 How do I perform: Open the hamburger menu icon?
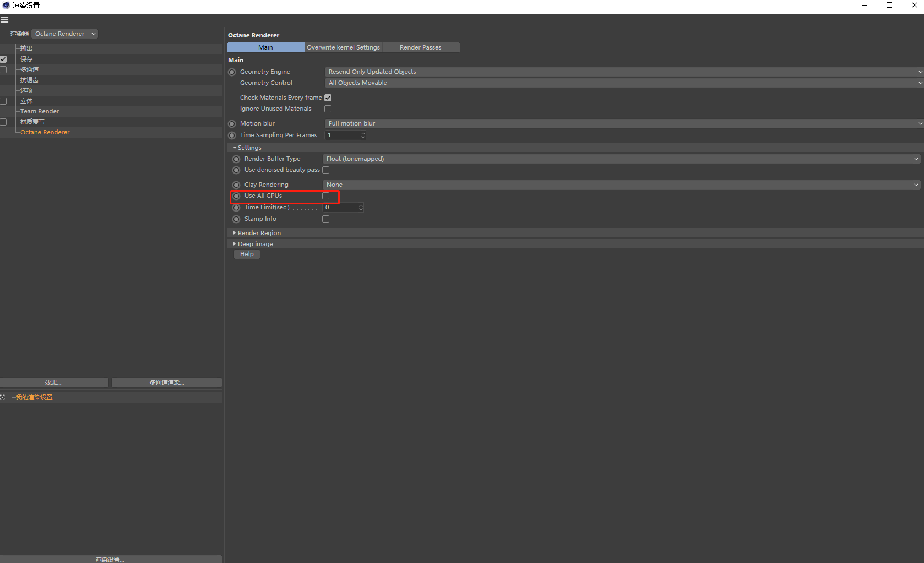point(4,20)
